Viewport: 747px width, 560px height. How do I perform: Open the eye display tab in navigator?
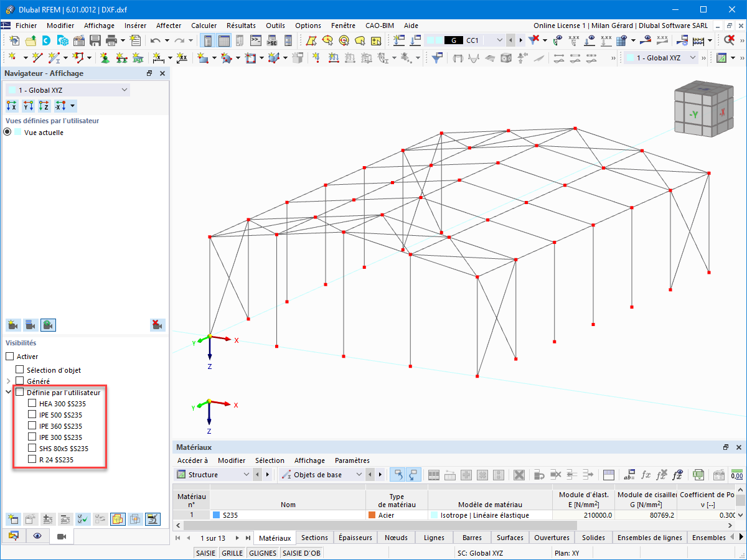pyautogui.click(x=37, y=536)
